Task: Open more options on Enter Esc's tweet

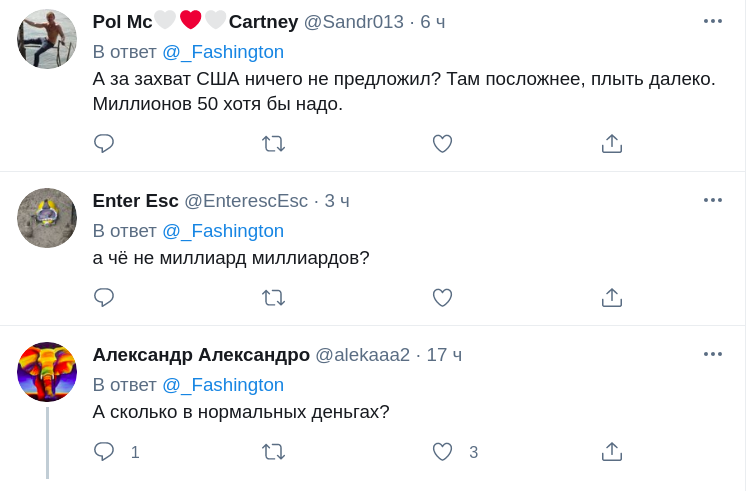Action: click(712, 200)
